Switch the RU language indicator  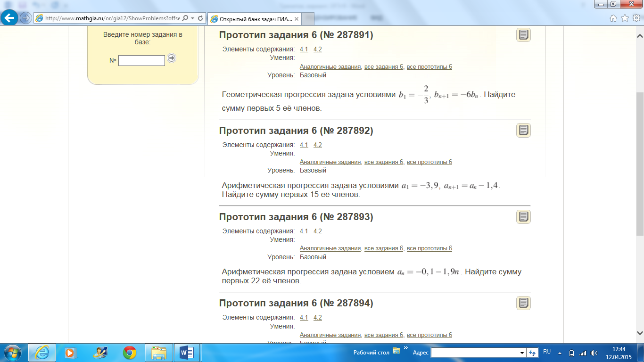click(547, 352)
